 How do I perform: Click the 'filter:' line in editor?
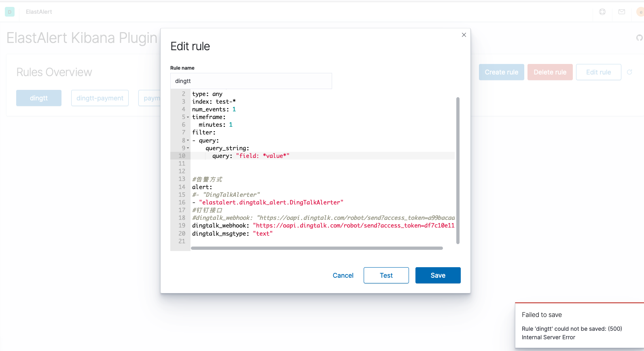coord(204,132)
